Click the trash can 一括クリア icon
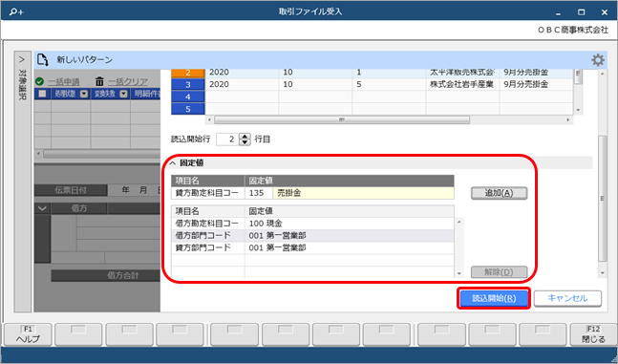This screenshot has width=618, height=364. point(99,81)
